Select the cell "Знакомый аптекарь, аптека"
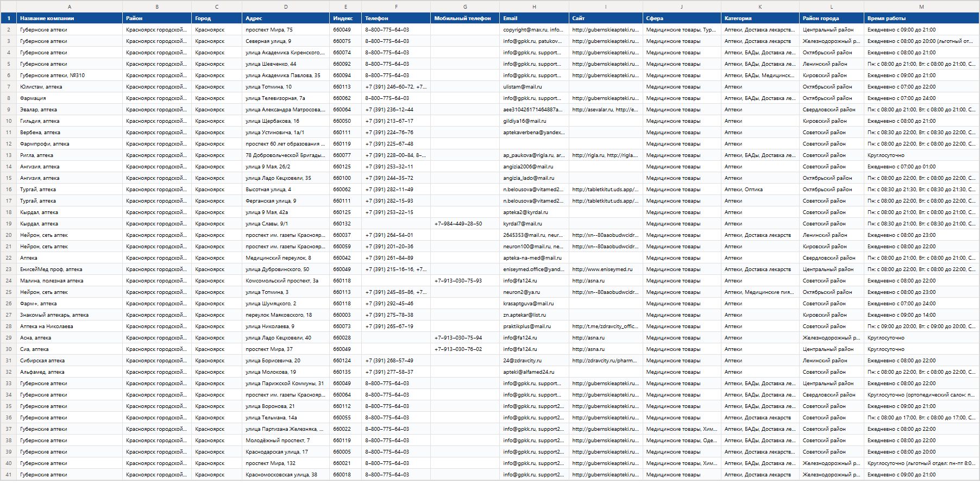 pos(70,315)
